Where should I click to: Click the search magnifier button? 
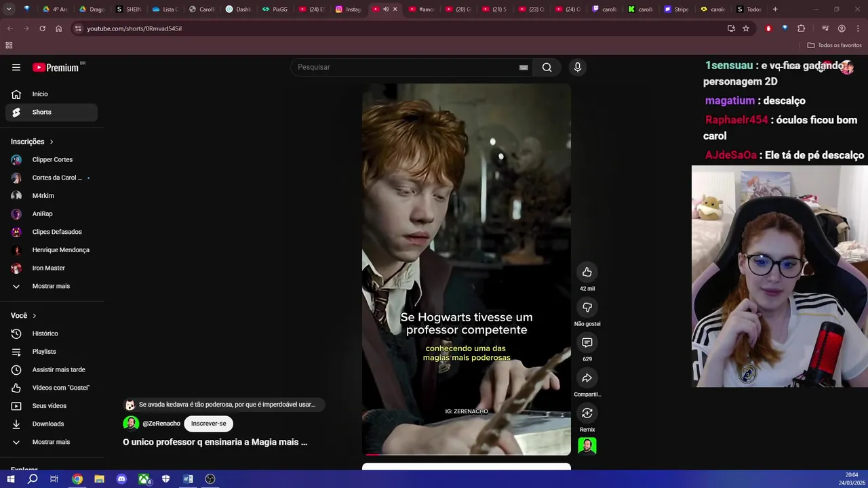click(547, 67)
